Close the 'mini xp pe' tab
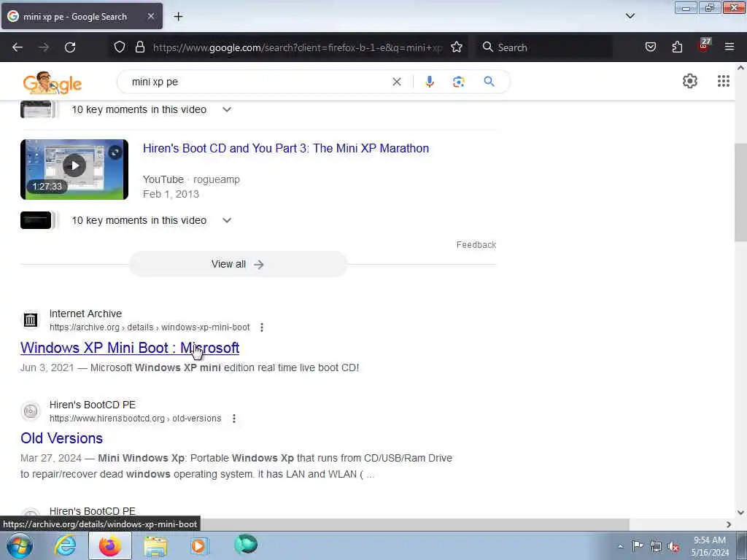747x560 pixels. pos(150,16)
